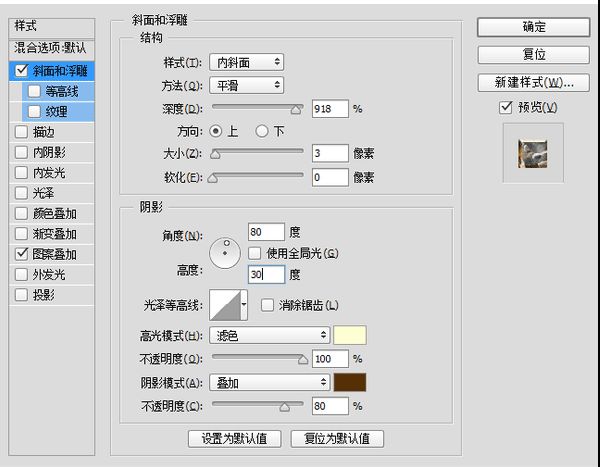
Task: Enable 消除锯齿 checkbox
Action: (x=267, y=305)
